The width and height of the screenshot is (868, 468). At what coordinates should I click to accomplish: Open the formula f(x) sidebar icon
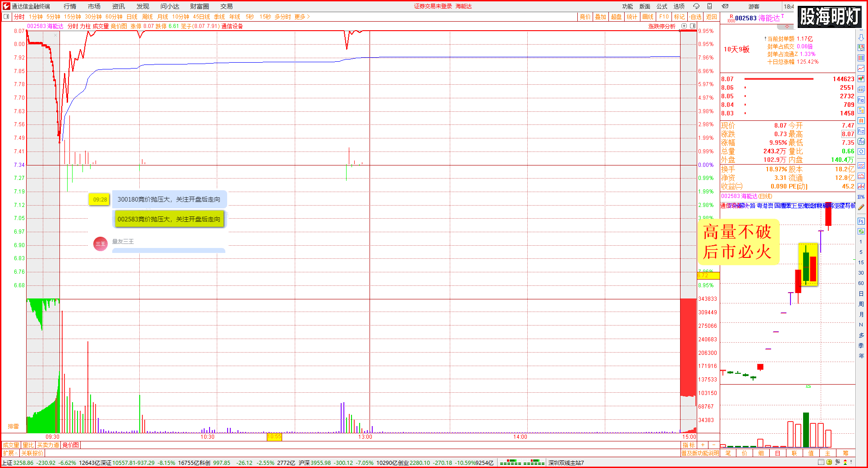(x=861, y=142)
